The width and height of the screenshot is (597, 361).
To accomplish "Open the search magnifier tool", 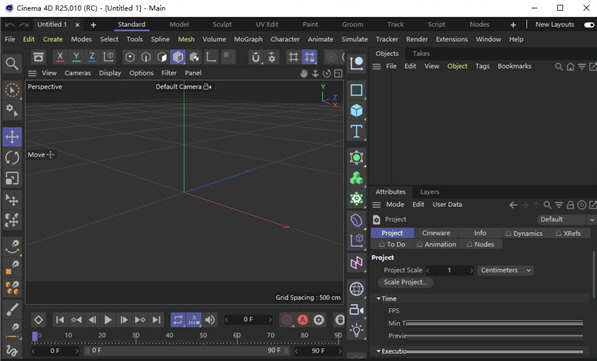I will tap(12, 64).
